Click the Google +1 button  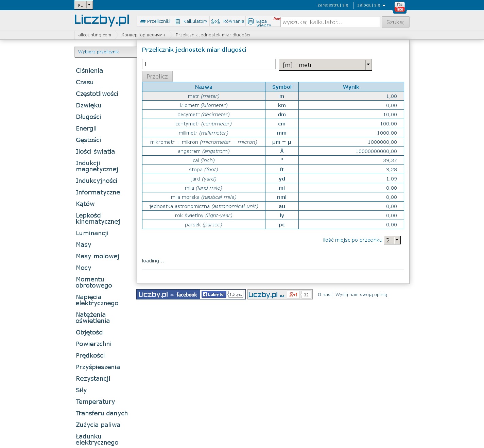pos(293,295)
